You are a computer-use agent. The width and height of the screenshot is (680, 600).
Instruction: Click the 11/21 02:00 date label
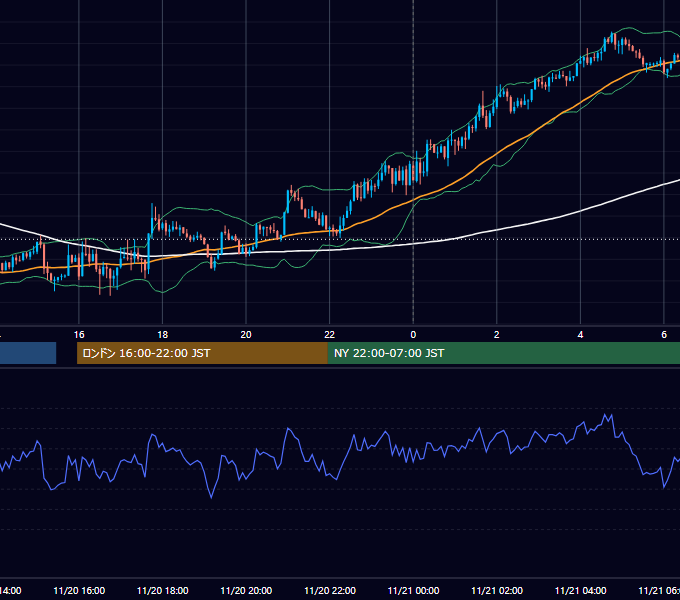(497, 591)
